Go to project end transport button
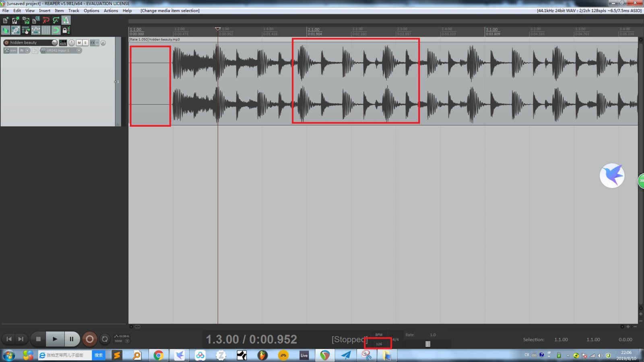Screen dimensions: 644x362 pos(21,339)
